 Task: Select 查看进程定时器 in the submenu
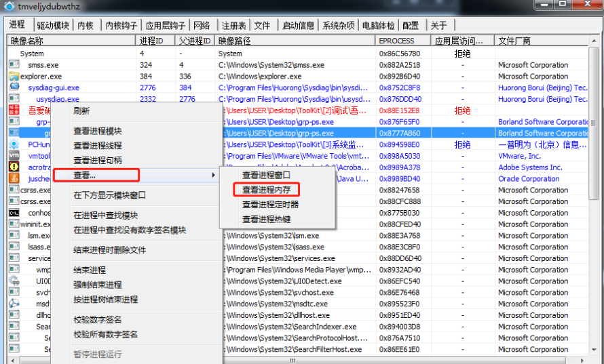[278, 204]
